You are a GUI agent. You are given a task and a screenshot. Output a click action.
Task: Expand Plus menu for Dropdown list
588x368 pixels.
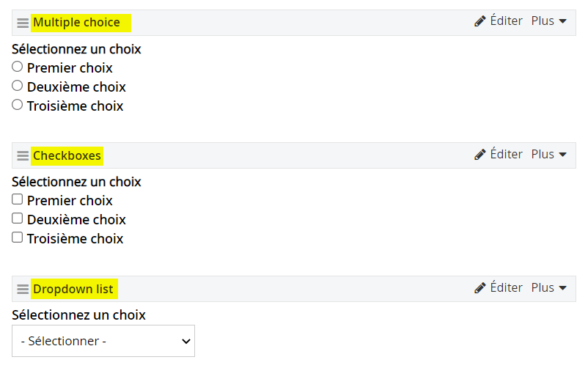(549, 287)
